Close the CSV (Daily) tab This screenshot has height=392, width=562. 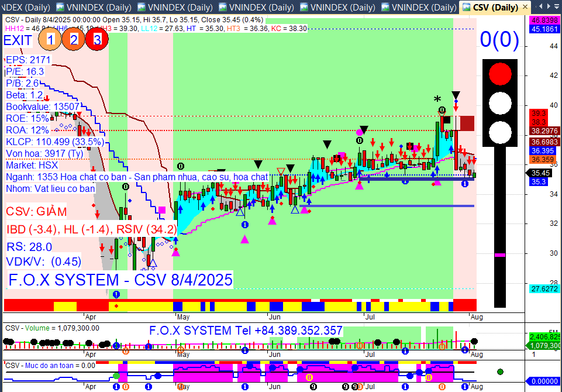click(525, 7)
